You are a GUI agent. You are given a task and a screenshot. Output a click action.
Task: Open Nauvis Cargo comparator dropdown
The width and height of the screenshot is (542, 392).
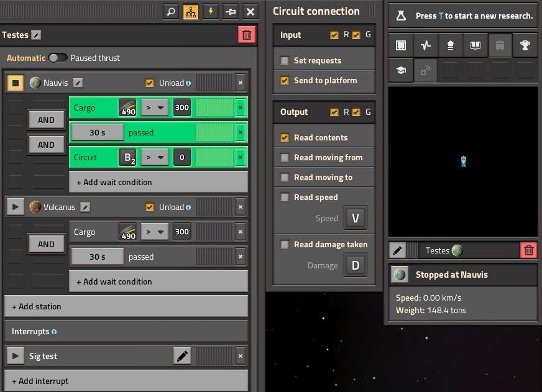pyautogui.click(x=155, y=107)
